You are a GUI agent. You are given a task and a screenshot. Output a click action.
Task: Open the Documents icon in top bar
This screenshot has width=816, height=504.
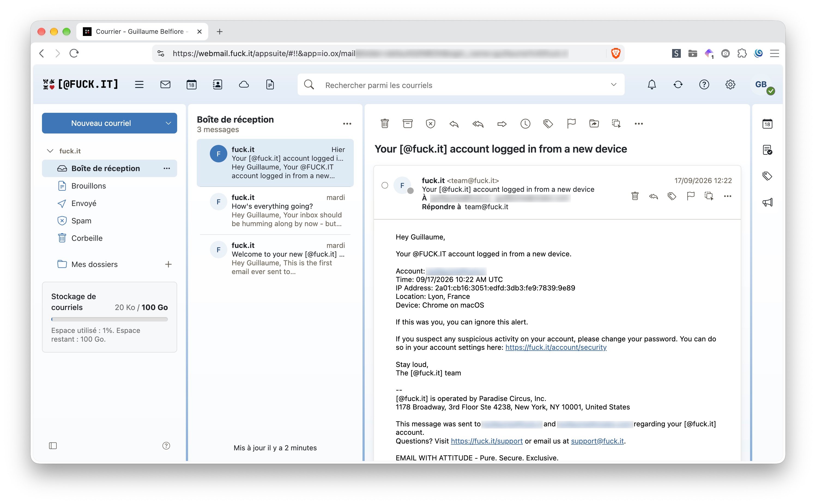[270, 85]
